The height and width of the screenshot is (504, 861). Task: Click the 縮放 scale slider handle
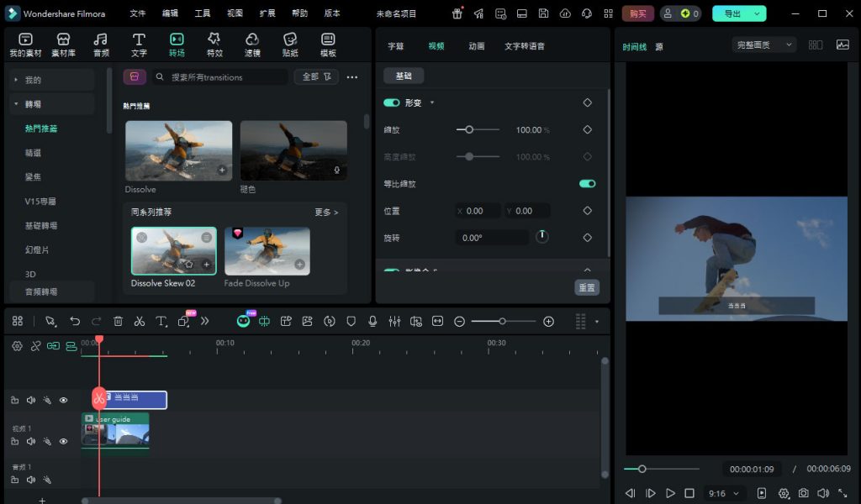[x=469, y=130]
